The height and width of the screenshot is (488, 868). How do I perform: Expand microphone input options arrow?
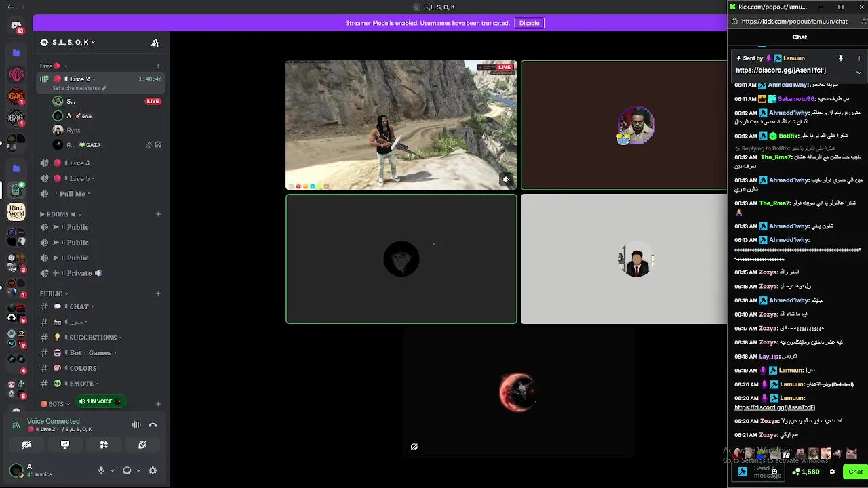pyautogui.click(x=113, y=470)
